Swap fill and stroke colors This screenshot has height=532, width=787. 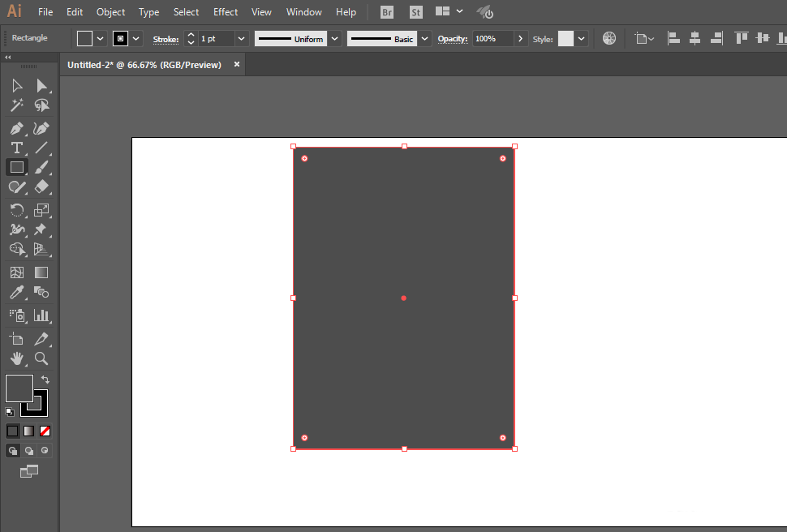coord(45,380)
